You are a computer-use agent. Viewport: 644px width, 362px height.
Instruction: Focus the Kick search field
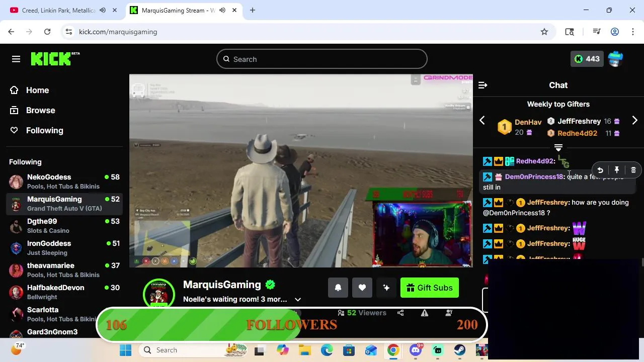tap(322, 59)
